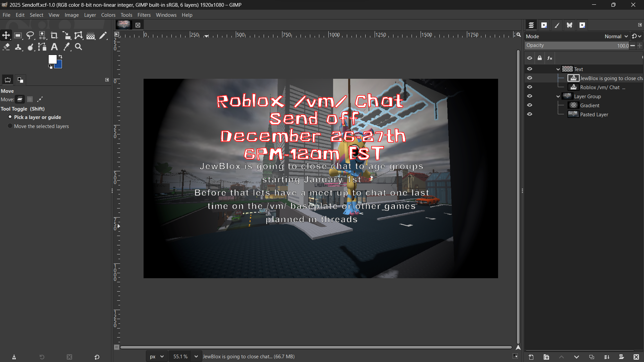Image resolution: width=644 pixels, height=362 pixels.
Task: Select the Paths tool
Action: [42, 47]
